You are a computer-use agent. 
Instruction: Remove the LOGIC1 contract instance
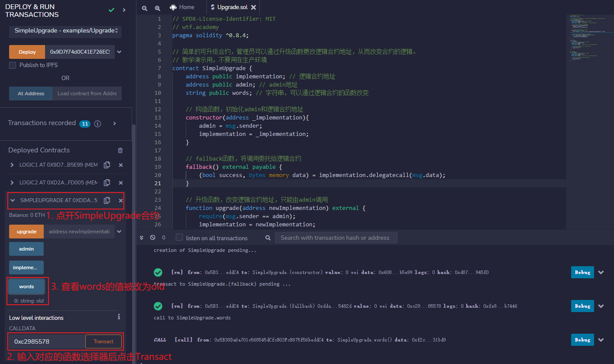[121, 165]
